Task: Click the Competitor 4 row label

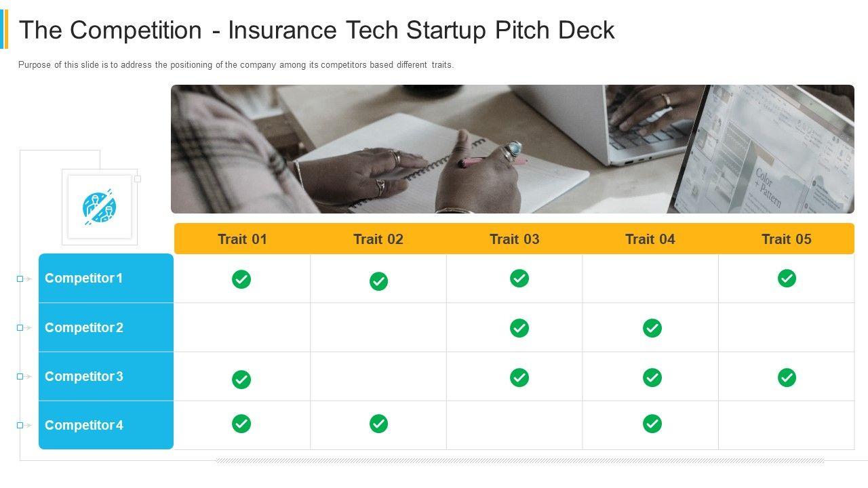Action: tap(84, 425)
